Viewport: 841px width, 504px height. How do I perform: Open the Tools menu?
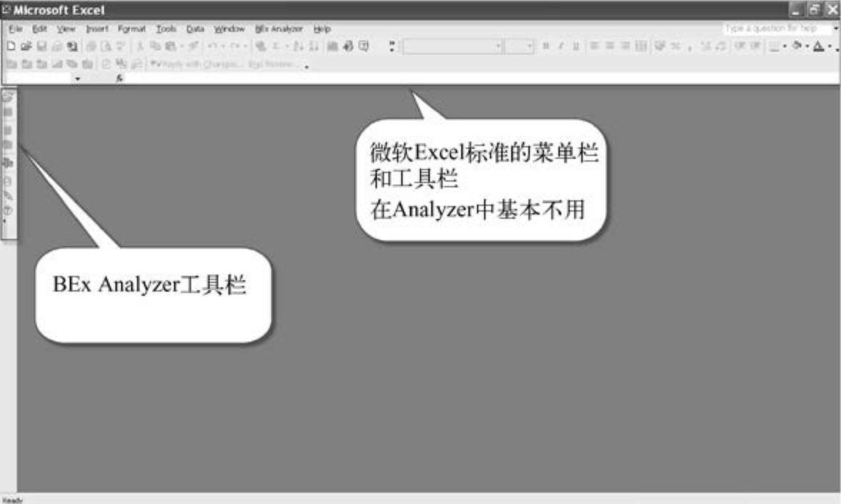pyautogui.click(x=166, y=29)
